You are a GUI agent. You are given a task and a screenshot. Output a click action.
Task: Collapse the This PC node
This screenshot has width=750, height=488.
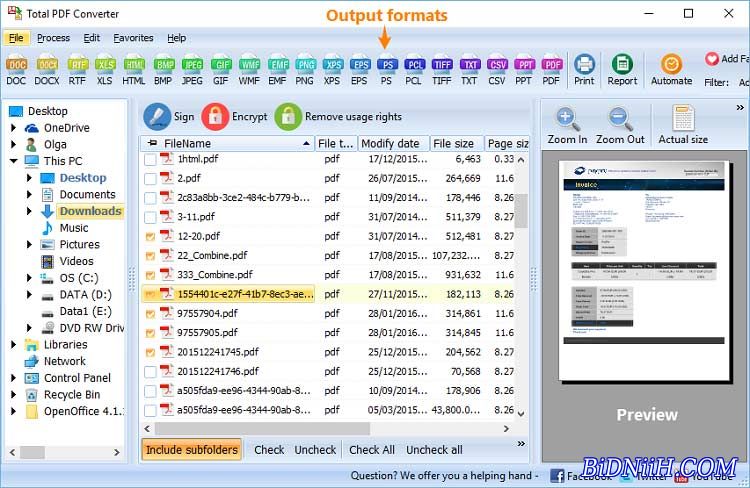coord(13,161)
